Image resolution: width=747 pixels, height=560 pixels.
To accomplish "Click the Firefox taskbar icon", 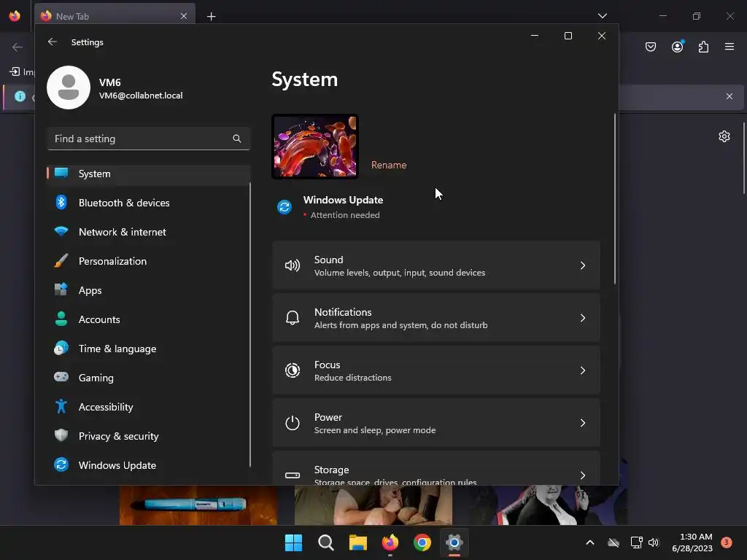I will tap(390, 542).
